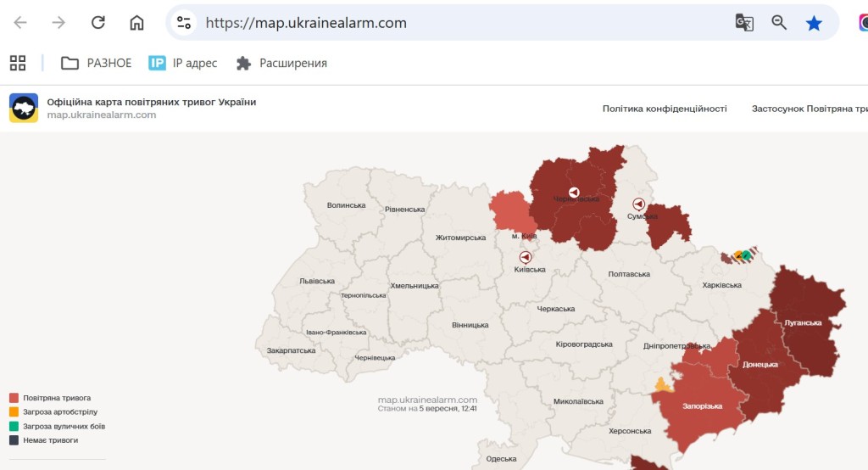Click the red Повітряна тривога legend swatch
The image size is (868, 470).
point(14,398)
